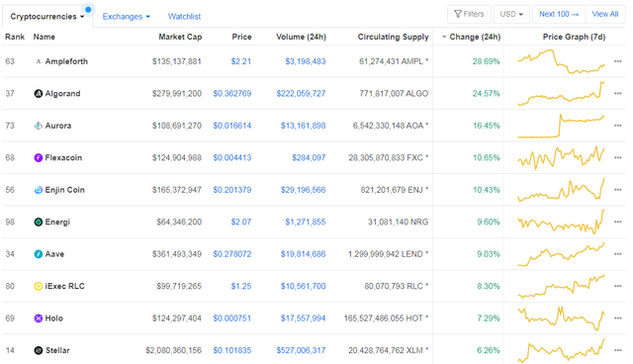Open the Ampleforth coin page link
This screenshot has width=633, height=364.
pyautogui.click(x=66, y=61)
